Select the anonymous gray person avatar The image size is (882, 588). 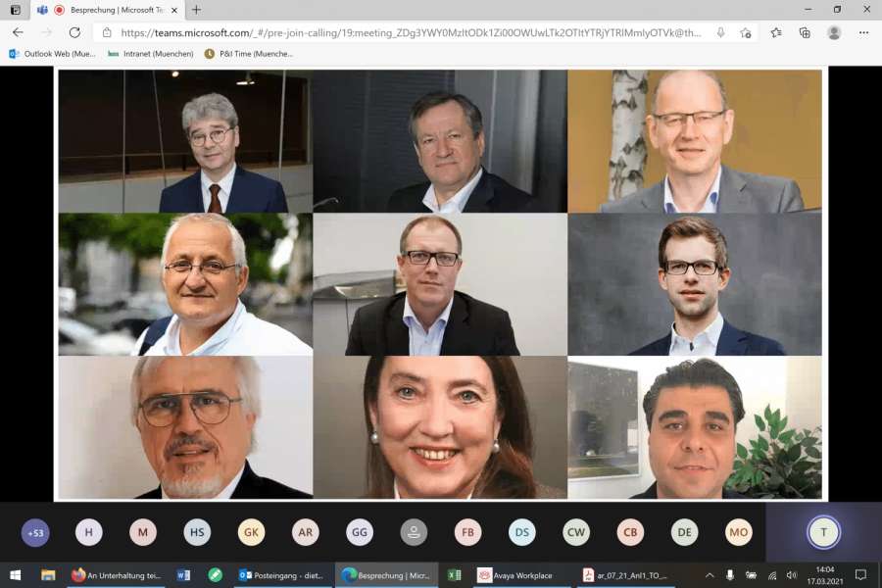(414, 532)
